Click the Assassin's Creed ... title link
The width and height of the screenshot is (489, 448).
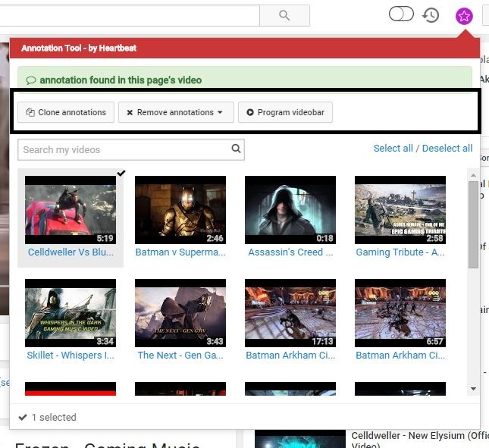(290, 252)
